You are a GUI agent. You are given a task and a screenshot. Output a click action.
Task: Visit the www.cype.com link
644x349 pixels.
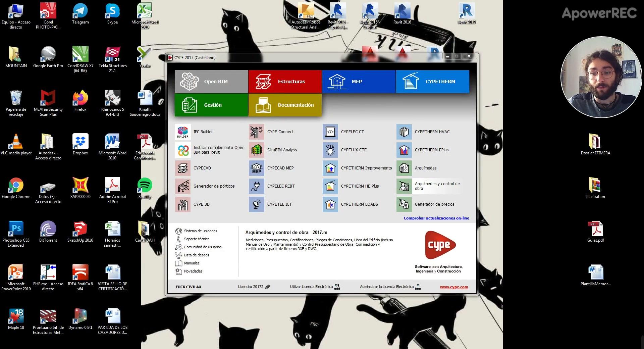click(x=454, y=287)
